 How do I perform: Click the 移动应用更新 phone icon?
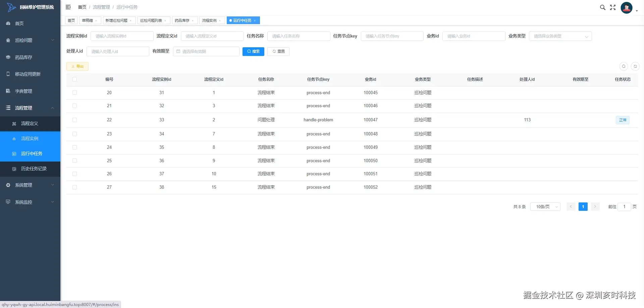click(x=8, y=74)
